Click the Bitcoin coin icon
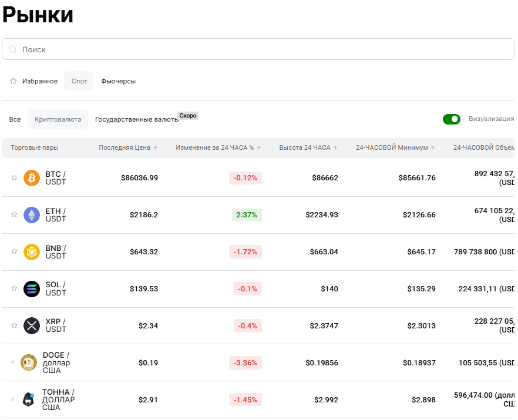Screen dimensions: 518x420 [x=32, y=178]
